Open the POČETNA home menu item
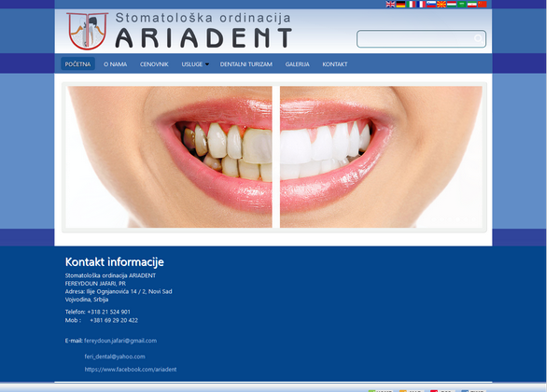Screen dimensions: 560x392 78,64
